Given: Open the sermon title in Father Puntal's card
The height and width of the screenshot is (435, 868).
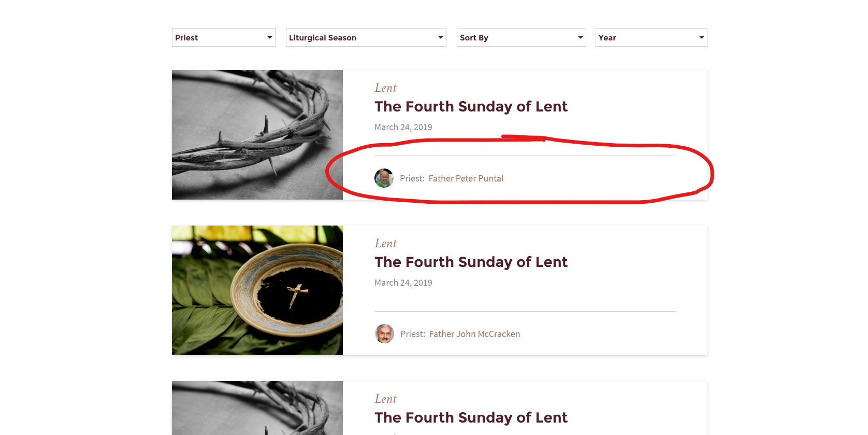Looking at the screenshot, I should pos(471,106).
